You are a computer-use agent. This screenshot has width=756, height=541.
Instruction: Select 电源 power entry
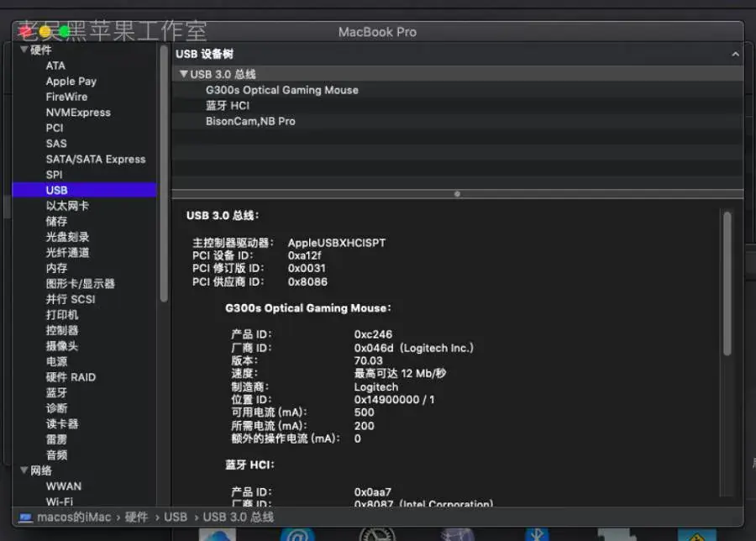pyautogui.click(x=56, y=361)
